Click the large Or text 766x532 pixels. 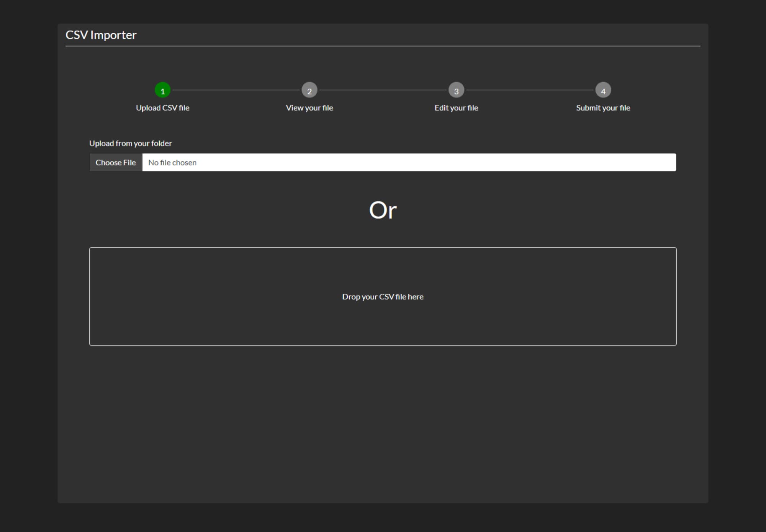[x=383, y=210]
